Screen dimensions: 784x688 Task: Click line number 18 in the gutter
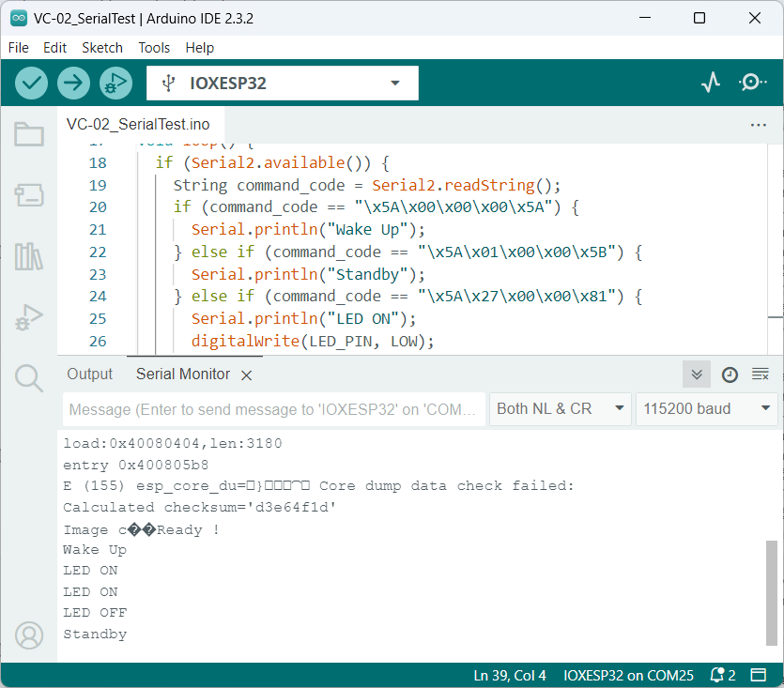tap(98, 163)
